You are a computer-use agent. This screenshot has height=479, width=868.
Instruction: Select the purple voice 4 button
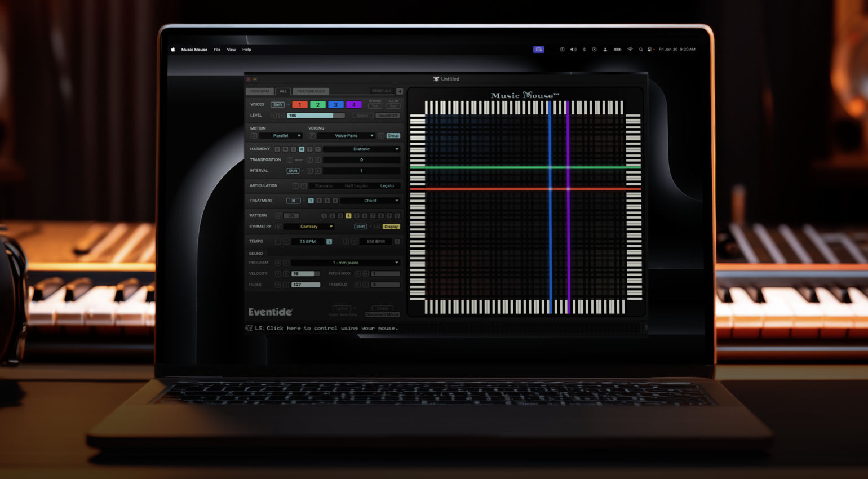click(353, 104)
